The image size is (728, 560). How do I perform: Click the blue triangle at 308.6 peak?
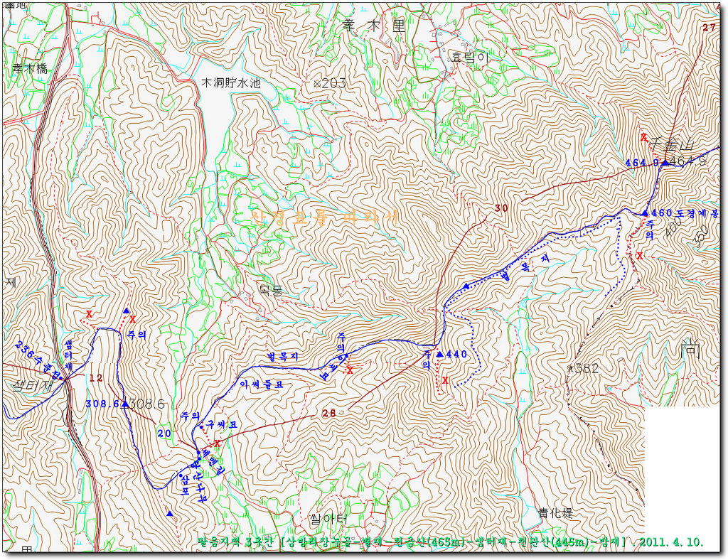click(x=124, y=404)
